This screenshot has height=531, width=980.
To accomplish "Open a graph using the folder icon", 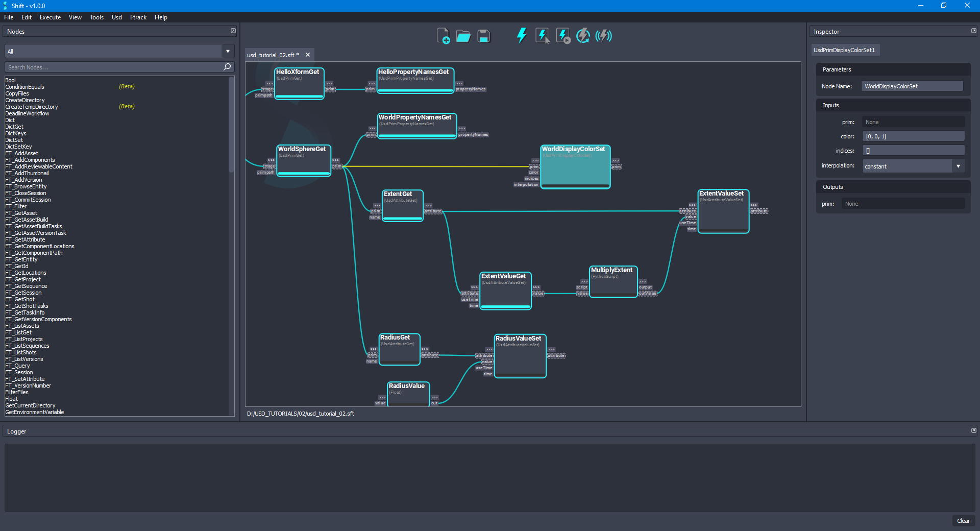I will point(463,35).
